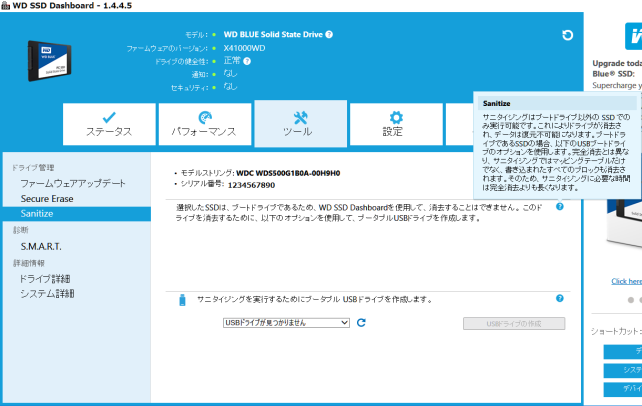Image resolution: width=642 pixels, height=406 pixels.
Task: Click the gear icon on 設定 tab
Action: (396, 117)
